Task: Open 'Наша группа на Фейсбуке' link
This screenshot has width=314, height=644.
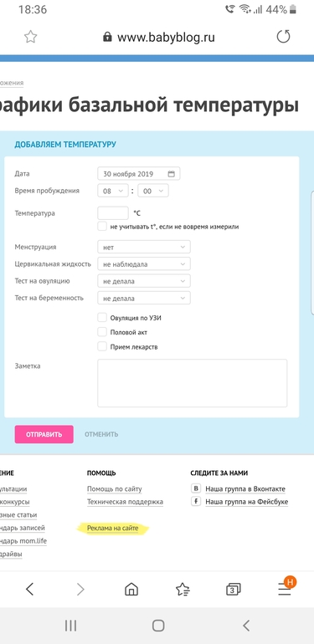Action: [247, 502]
